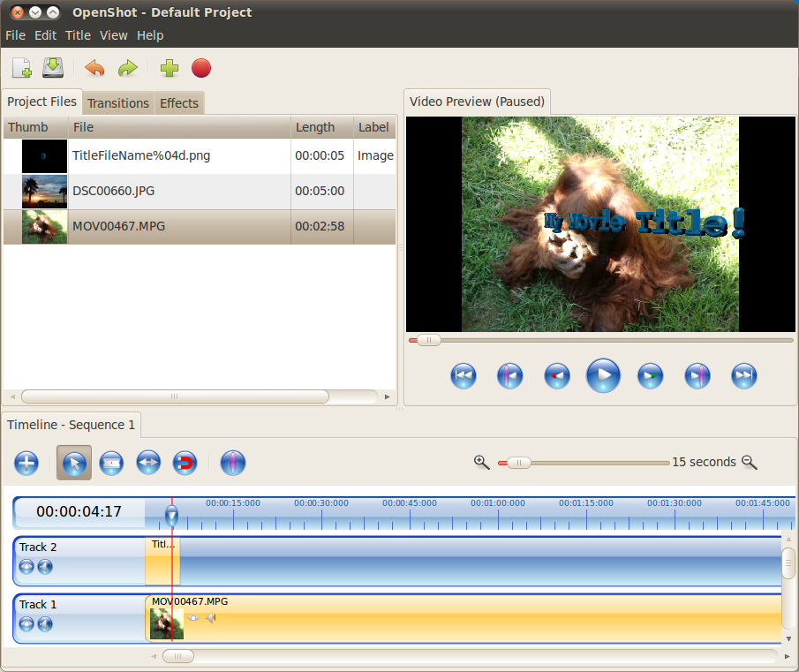Screen dimensions: 799x672
Task: Toggle video visibility on Track 2
Action: point(26,567)
